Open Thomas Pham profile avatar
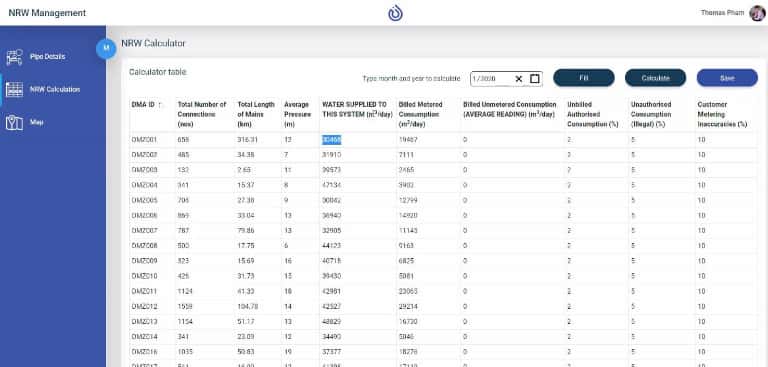 pos(757,13)
